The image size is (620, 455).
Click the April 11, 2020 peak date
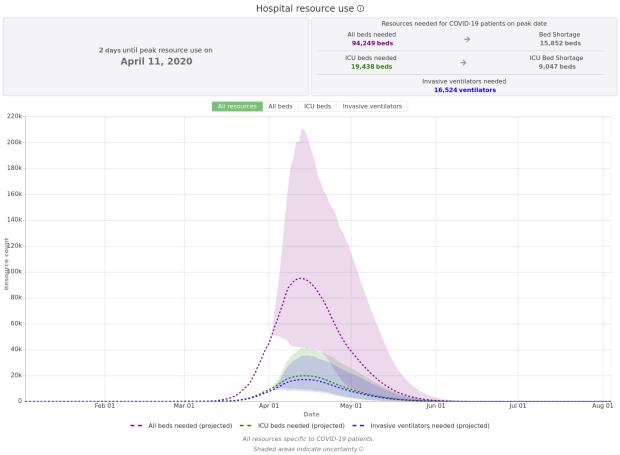pyautogui.click(x=157, y=61)
